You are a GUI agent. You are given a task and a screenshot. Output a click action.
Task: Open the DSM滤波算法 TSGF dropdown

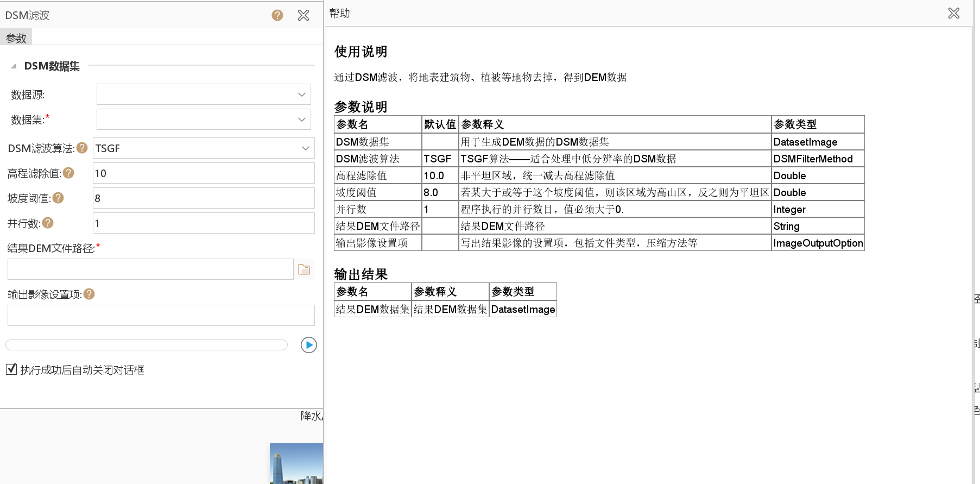click(204, 148)
